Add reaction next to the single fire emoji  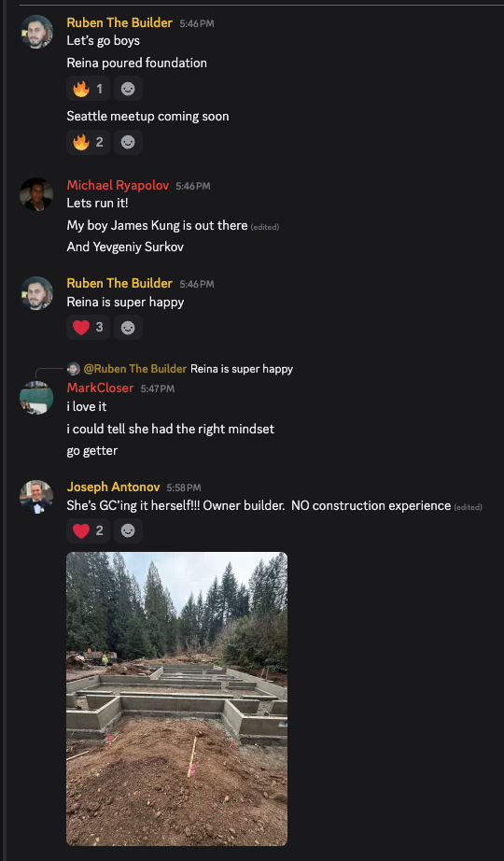[128, 89]
